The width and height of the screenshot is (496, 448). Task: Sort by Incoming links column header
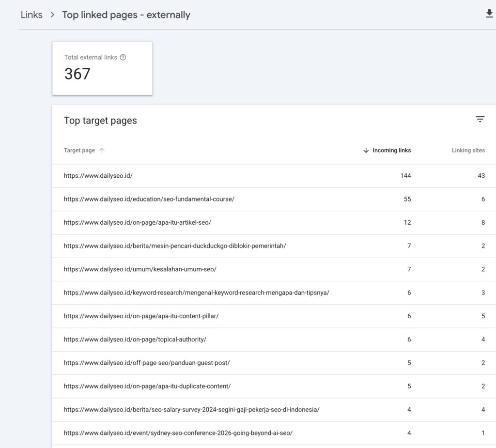click(391, 150)
